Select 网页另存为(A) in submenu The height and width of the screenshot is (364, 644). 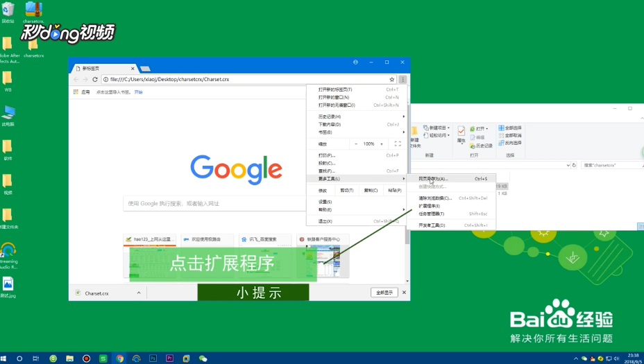451,179
